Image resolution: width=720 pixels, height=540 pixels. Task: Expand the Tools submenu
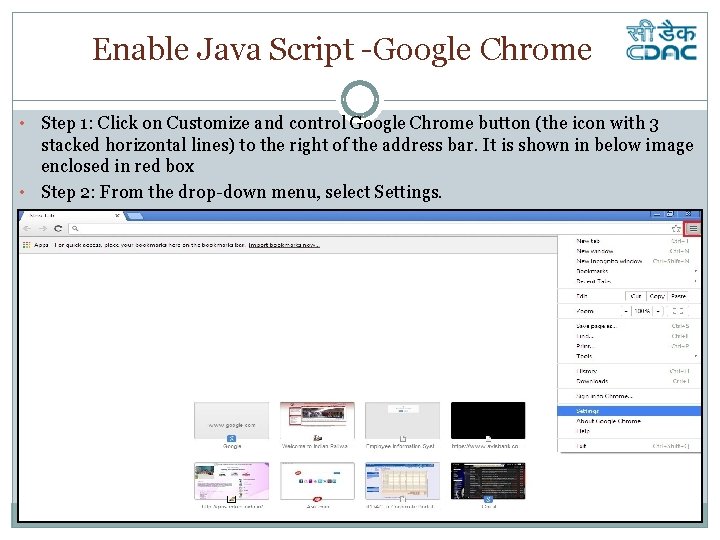click(629, 356)
